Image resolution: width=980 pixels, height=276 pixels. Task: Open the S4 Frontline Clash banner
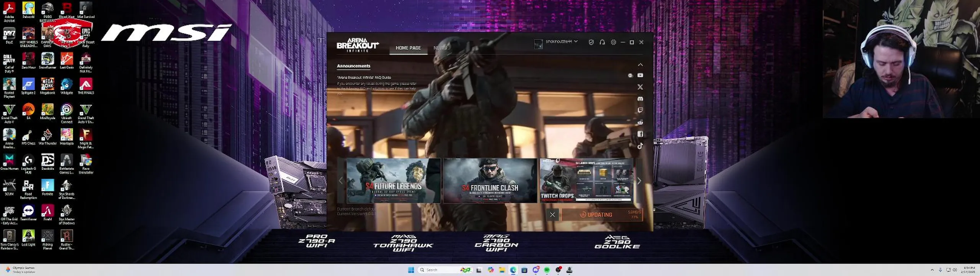click(490, 181)
